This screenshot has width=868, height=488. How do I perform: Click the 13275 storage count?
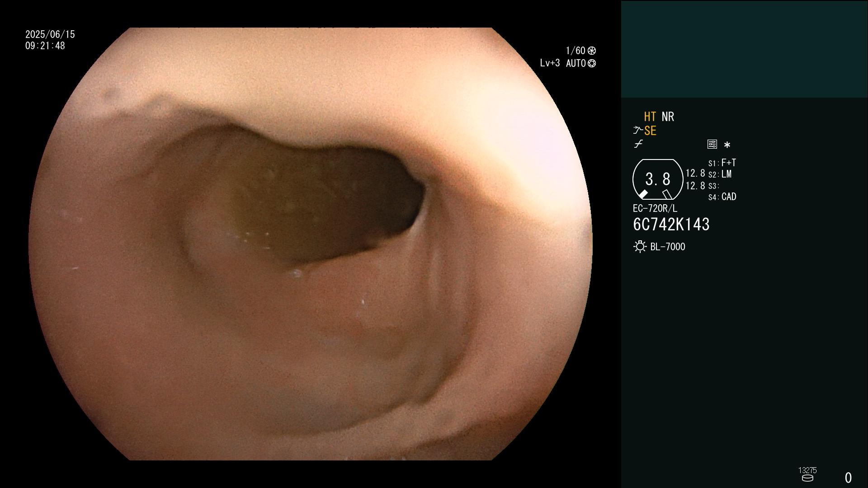[807, 470]
